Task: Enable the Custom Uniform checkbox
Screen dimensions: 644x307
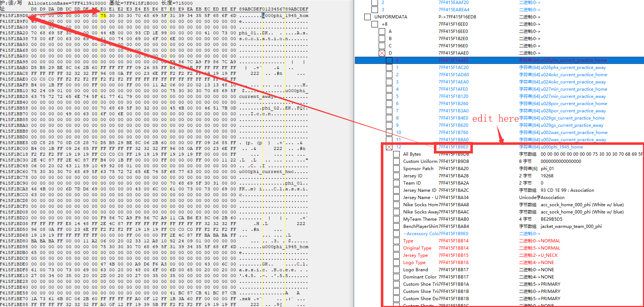Action: 396,161
